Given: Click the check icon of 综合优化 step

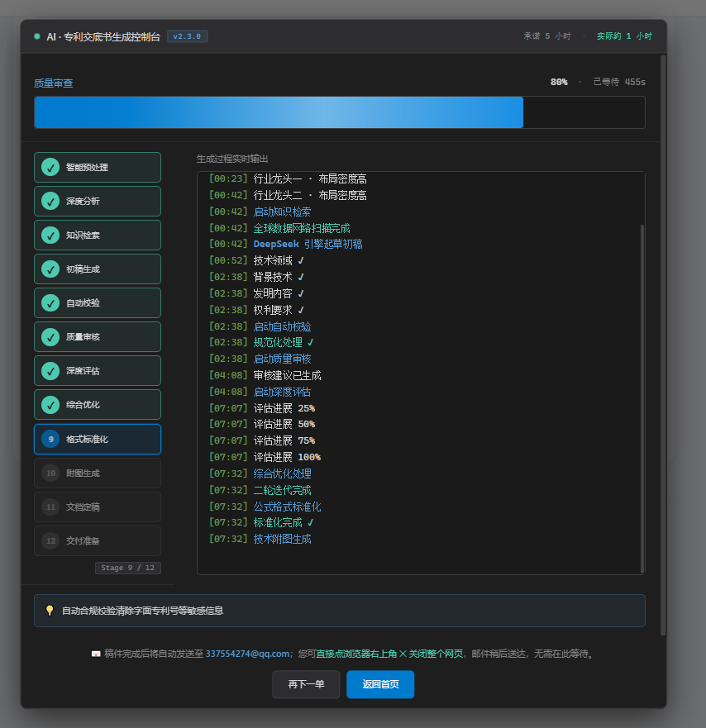Looking at the screenshot, I should 50,404.
